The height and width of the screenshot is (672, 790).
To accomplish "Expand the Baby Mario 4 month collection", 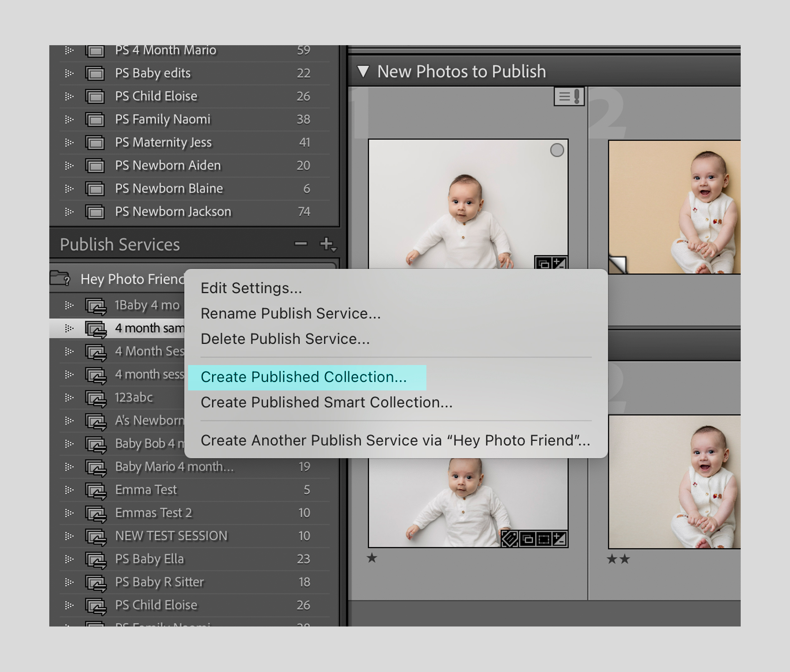I will coord(69,467).
